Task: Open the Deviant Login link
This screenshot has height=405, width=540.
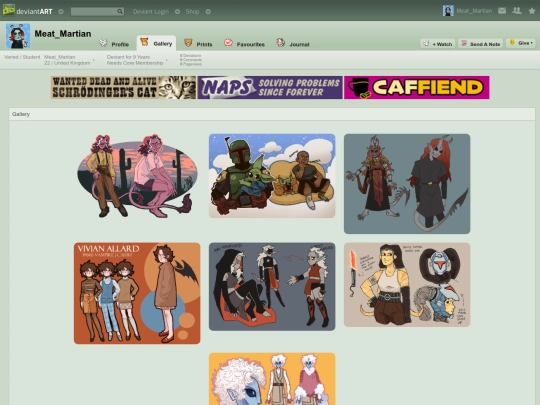Action: tap(151, 12)
